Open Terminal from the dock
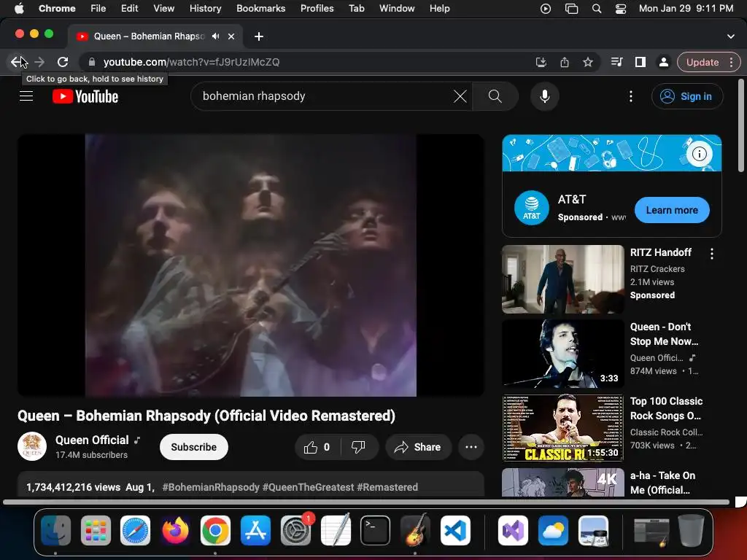 click(375, 530)
